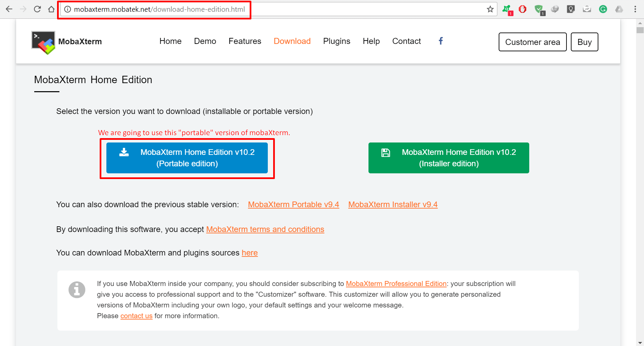The image size is (644, 346).
Task: Bookmark this page with the star icon
Action: pyautogui.click(x=490, y=9)
